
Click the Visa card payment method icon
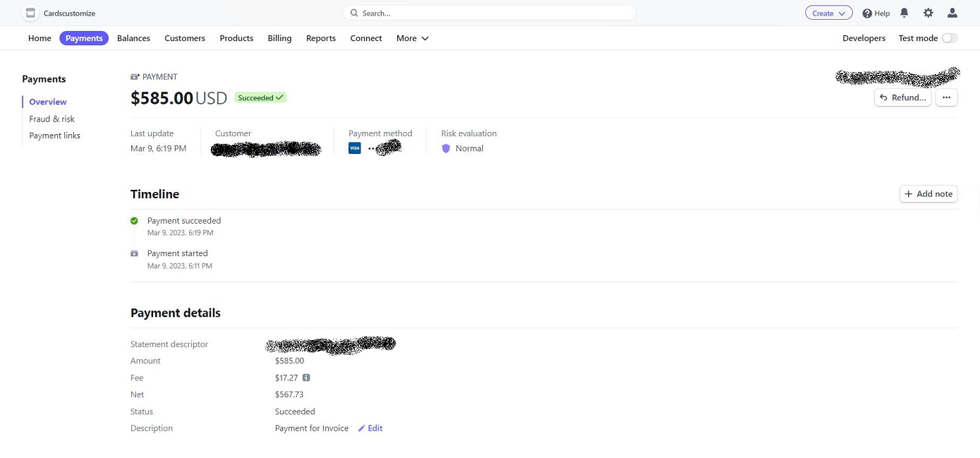click(355, 148)
